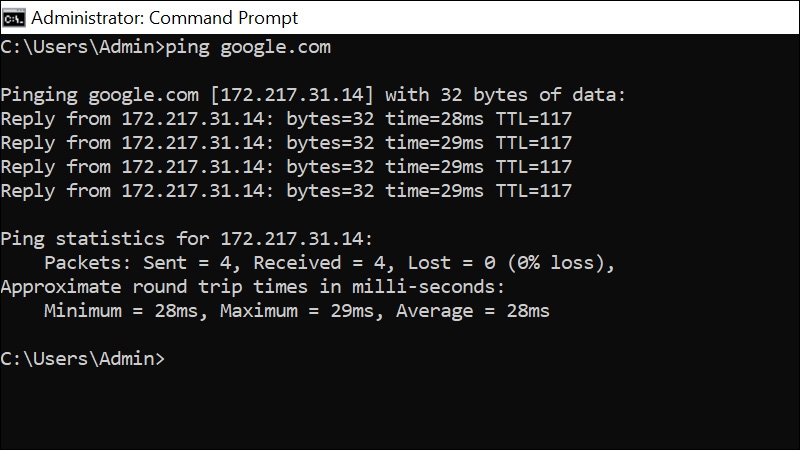Click the Command Prompt icon in title bar

[14, 18]
